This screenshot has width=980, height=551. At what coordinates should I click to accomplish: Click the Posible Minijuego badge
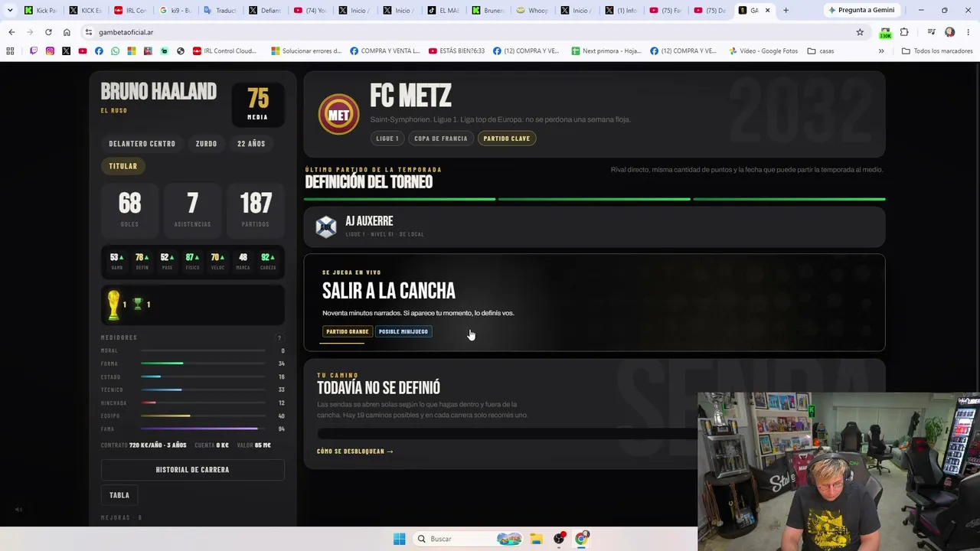click(x=403, y=331)
